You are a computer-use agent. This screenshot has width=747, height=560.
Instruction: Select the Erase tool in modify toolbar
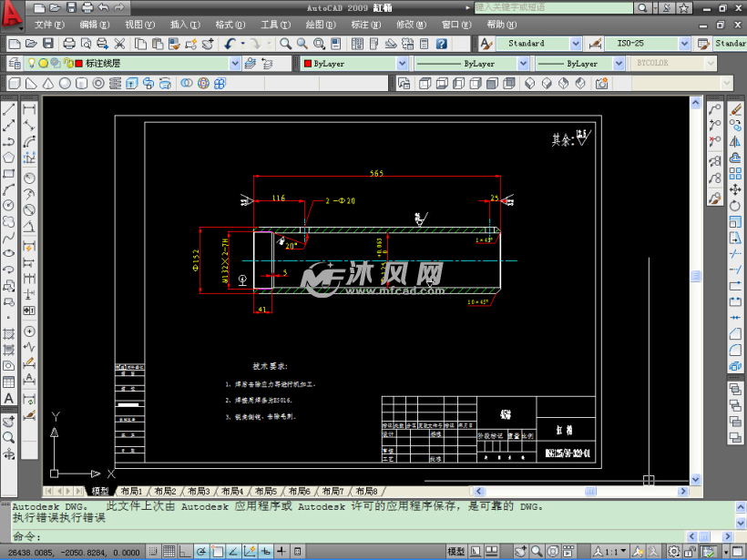pos(736,108)
